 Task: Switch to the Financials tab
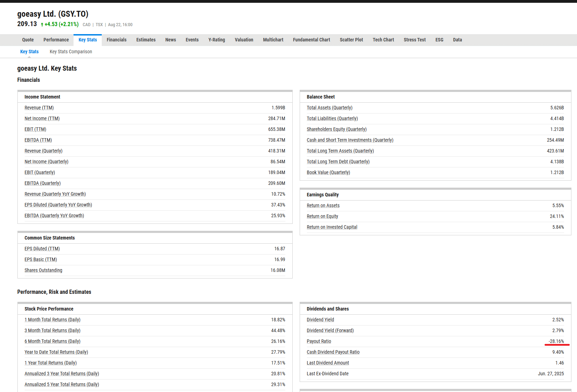click(116, 40)
